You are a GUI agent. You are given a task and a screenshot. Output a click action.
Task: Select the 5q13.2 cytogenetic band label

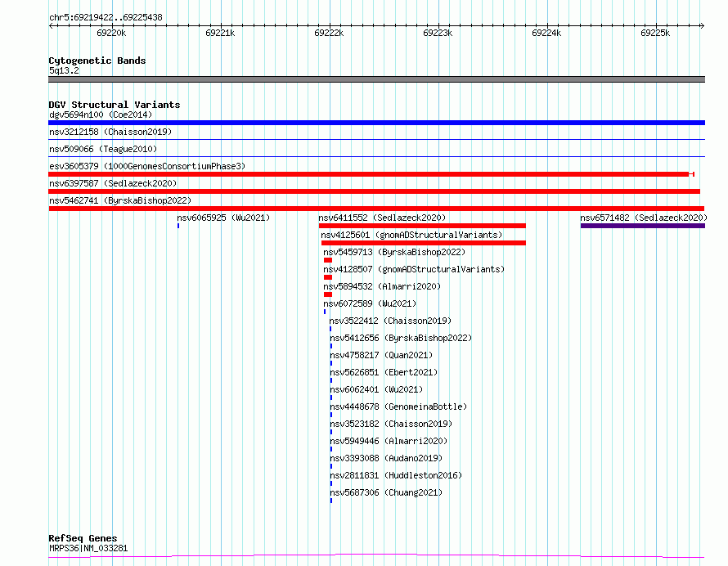click(64, 70)
